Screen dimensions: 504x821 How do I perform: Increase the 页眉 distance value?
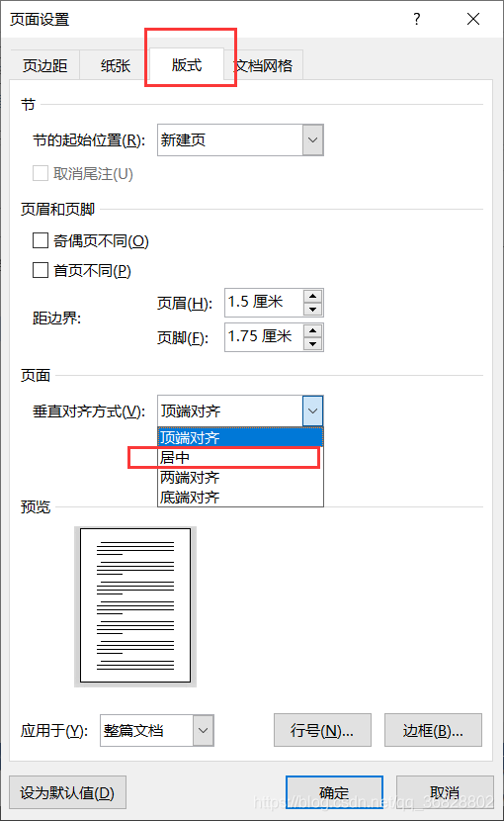point(312,296)
